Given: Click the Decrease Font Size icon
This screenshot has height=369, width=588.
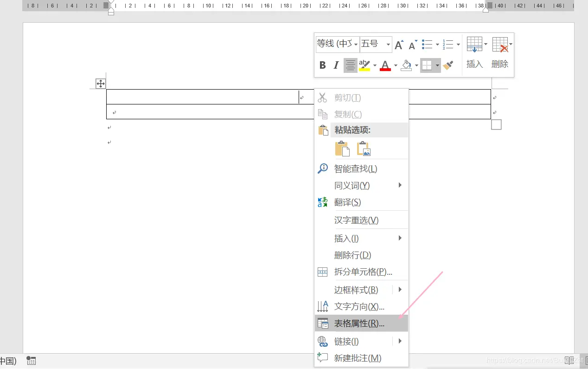Looking at the screenshot, I should 412,45.
